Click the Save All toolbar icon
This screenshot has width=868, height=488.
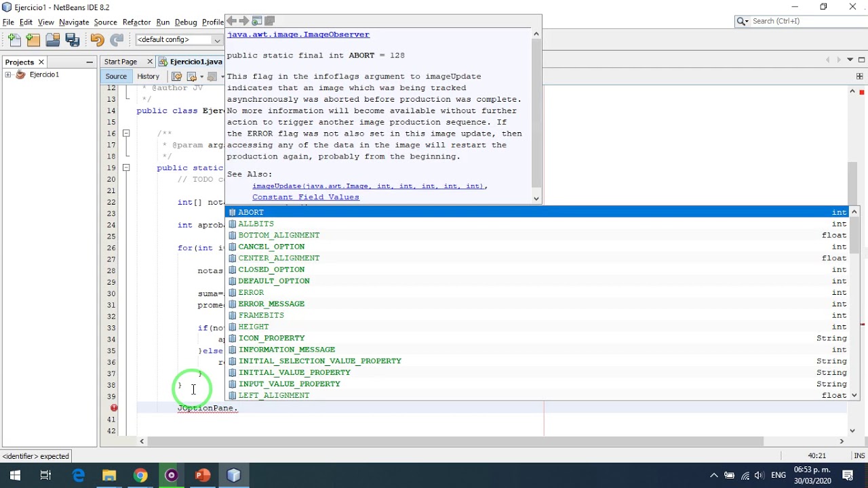click(x=73, y=40)
